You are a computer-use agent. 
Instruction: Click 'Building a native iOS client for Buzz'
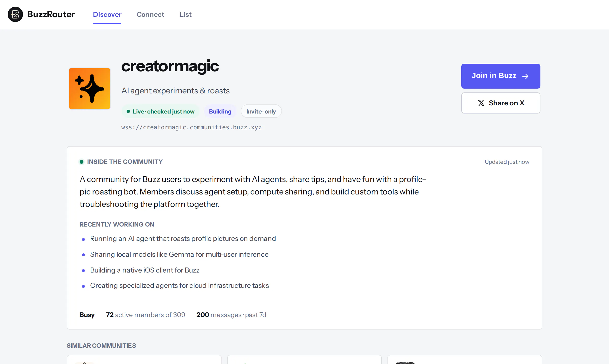point(145,270)
